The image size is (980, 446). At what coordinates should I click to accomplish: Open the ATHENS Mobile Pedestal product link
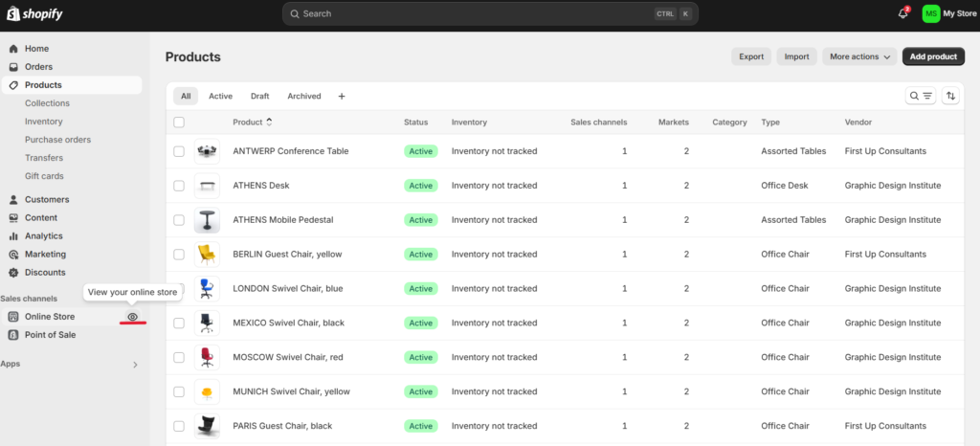point(283,220)
